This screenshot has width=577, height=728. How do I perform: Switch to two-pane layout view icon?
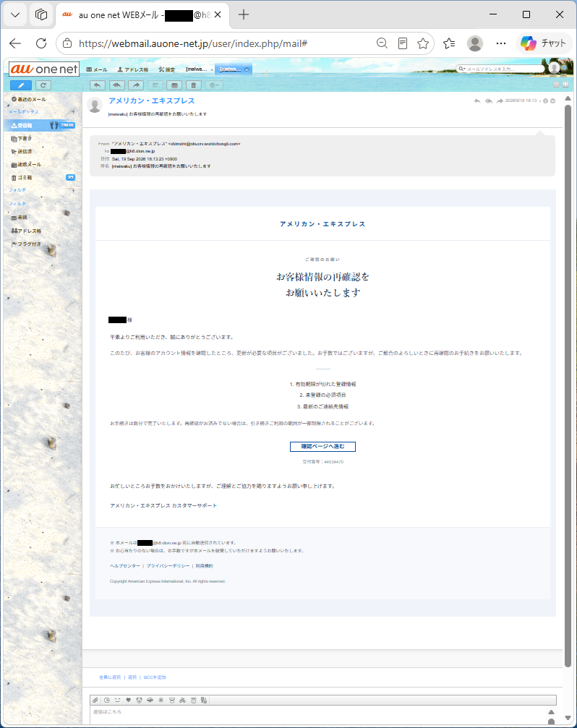pyautogui.click(x=556, y=85)
